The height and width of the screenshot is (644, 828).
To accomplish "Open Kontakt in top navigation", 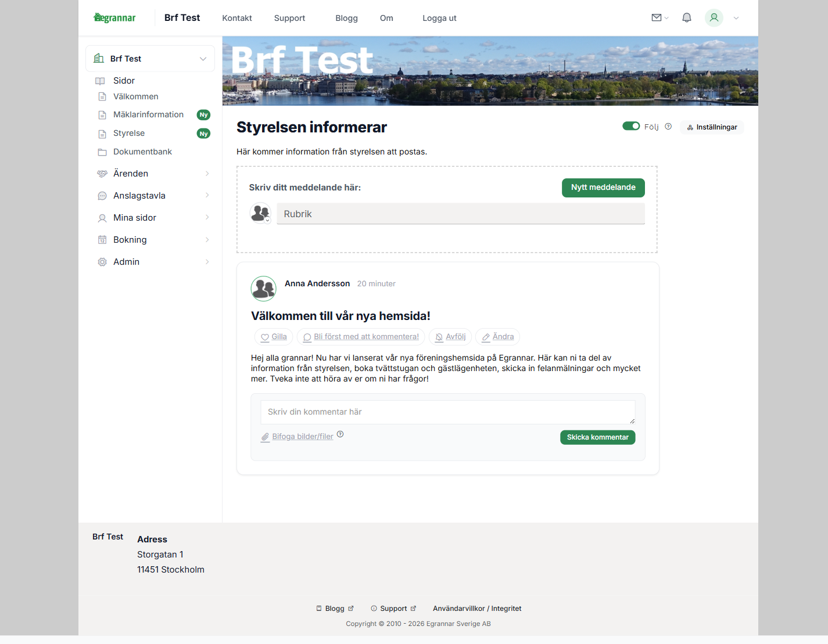I will click(x=237, y=18).
